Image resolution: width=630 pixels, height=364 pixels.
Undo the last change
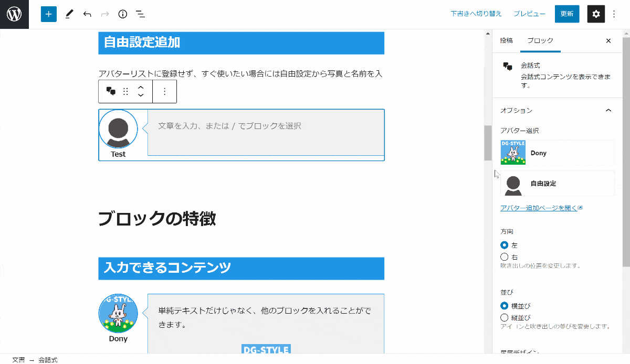coord(87,14)
